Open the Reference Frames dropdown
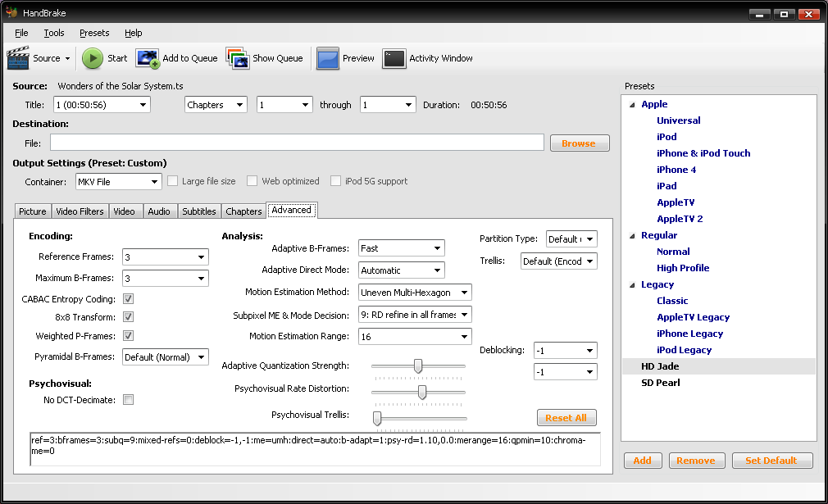The height and width of the screenshot is (504, 828). click(x=166, y=257)
